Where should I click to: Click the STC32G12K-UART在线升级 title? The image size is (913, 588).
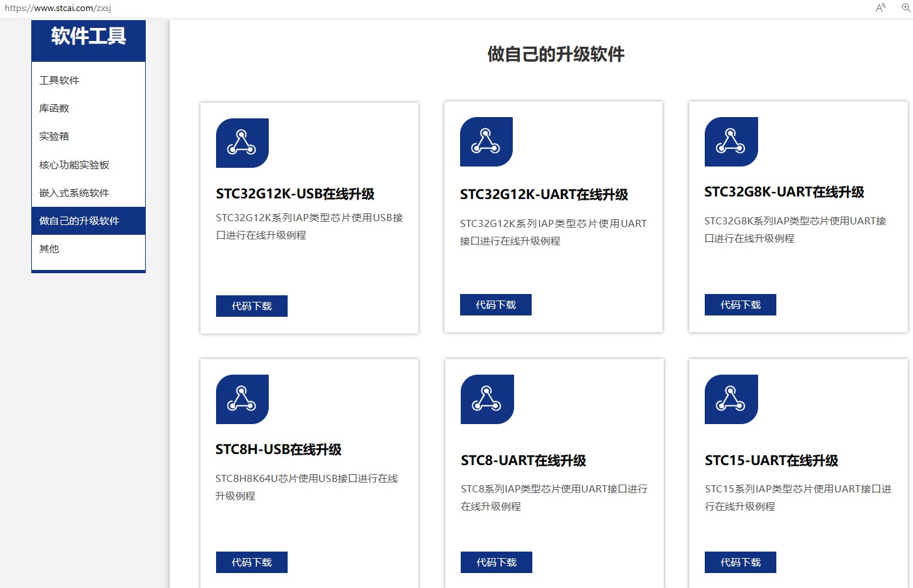pyautogui.click(x=544, y=194)
